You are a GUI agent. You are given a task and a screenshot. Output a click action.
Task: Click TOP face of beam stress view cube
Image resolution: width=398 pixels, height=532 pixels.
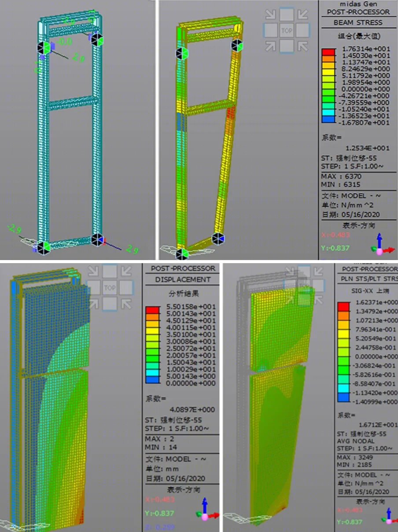click(x=287, y=30)
